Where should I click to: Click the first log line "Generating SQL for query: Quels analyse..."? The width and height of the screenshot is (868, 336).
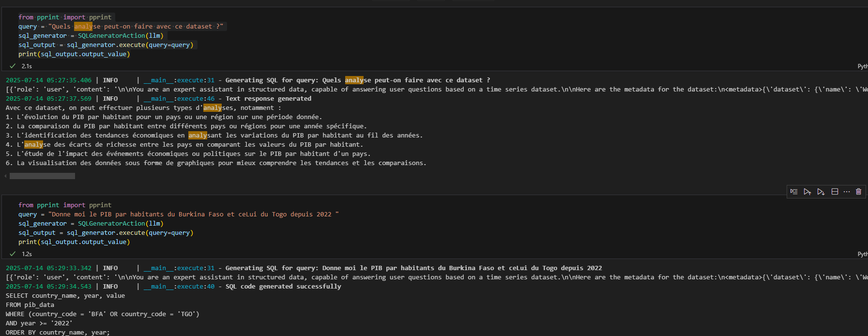click(358, 80)
